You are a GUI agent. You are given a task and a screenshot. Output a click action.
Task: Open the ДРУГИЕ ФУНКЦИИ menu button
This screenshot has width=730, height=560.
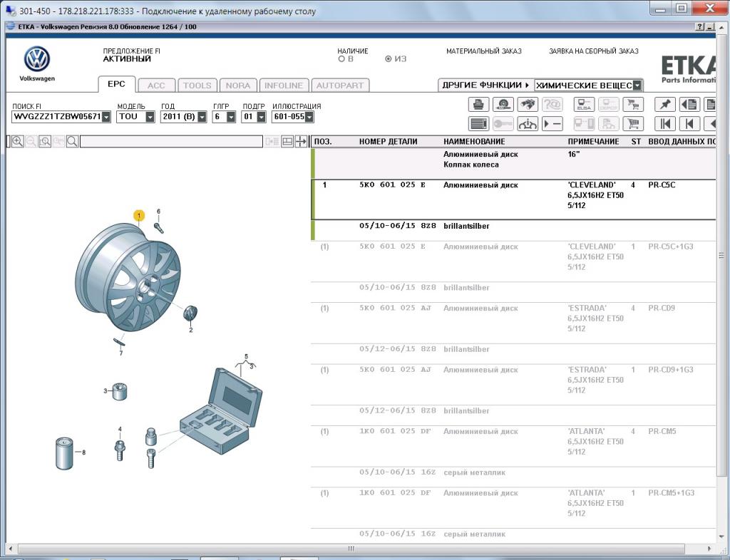coord(486,85)
